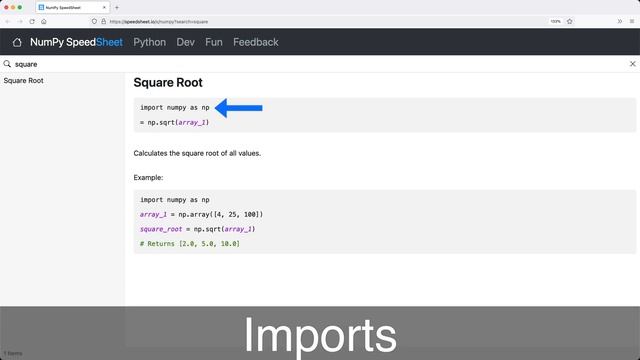Open the browser hamburger menu

(632, 21)
